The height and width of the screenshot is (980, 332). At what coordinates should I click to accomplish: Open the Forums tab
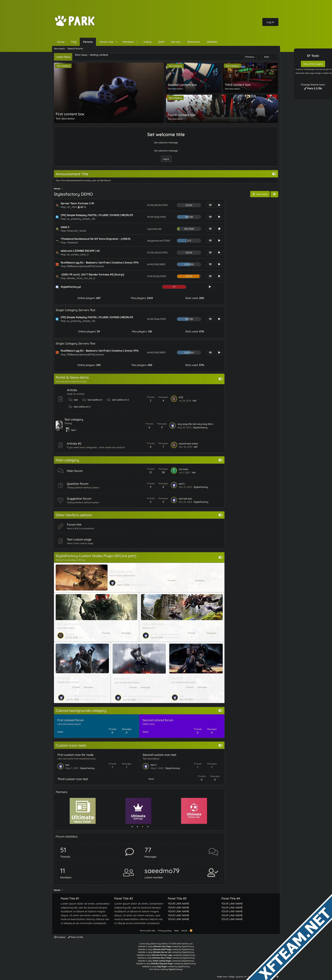point(88,42)
